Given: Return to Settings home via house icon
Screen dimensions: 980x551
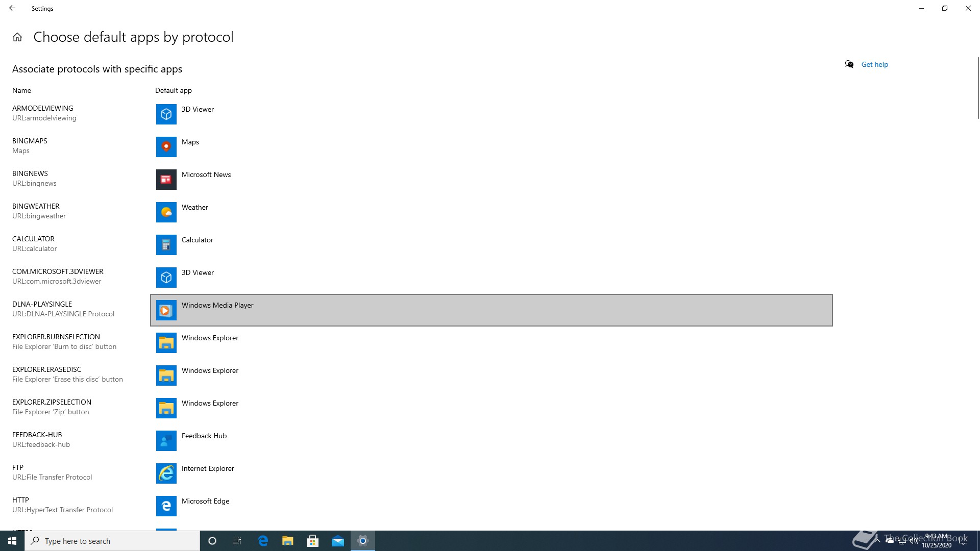Looking at the screenshot, I should [x=17, y=37].
